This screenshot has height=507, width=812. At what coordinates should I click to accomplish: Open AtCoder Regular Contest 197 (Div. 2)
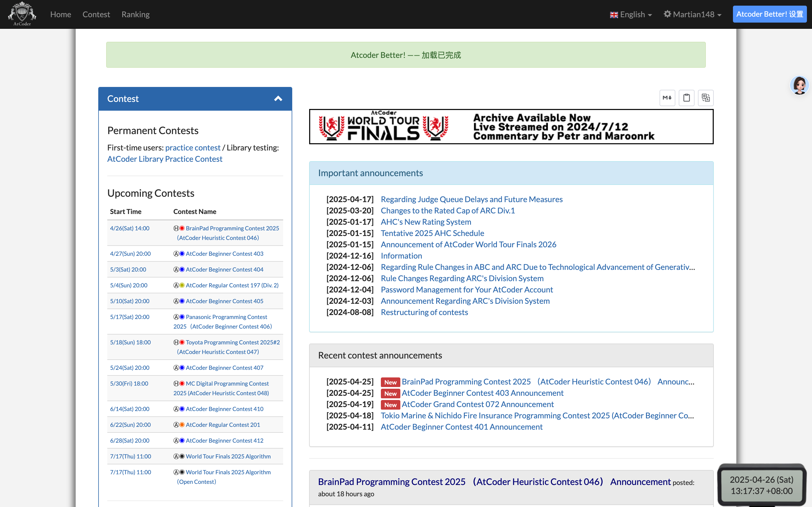point(232,285)
